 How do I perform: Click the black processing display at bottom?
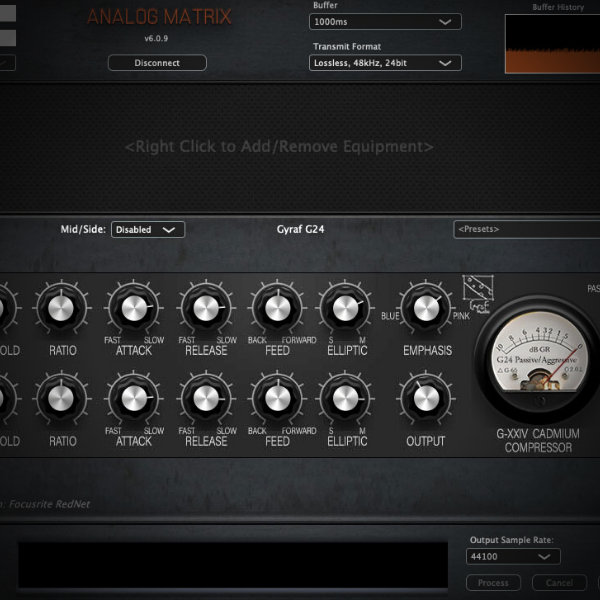(233, 565)
